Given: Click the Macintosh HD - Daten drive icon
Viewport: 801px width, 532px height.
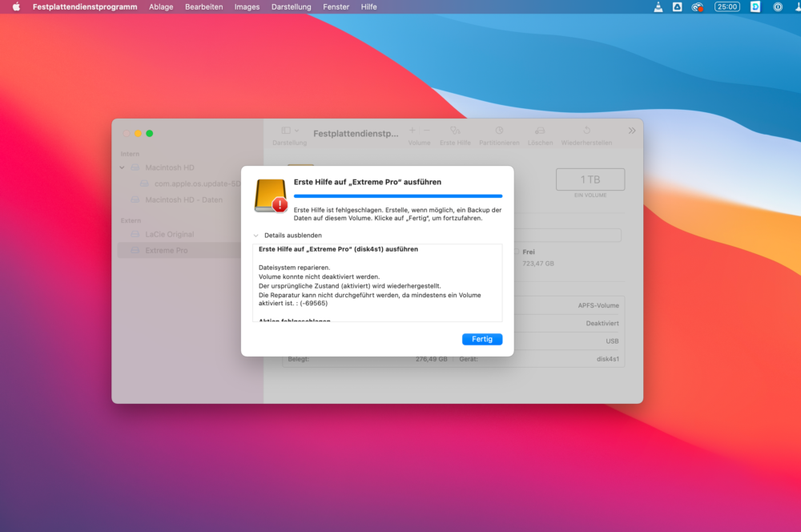Looking at the screenshot, I should tap(135, 199).
